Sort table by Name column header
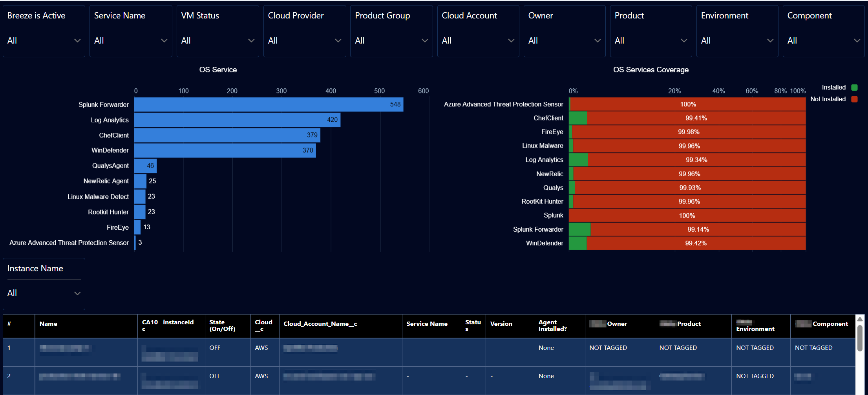868x395 pixels. [x=86, y=326]
